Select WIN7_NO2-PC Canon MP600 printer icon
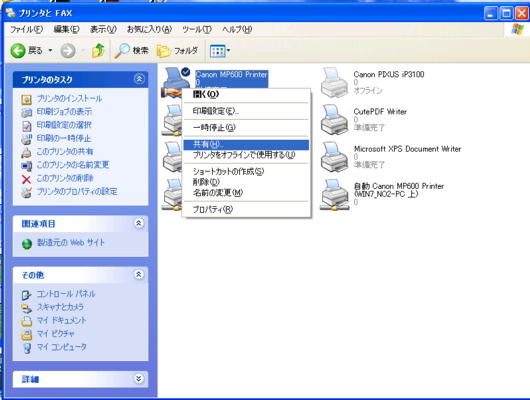The image size is (530, 400). coord(334,194)
